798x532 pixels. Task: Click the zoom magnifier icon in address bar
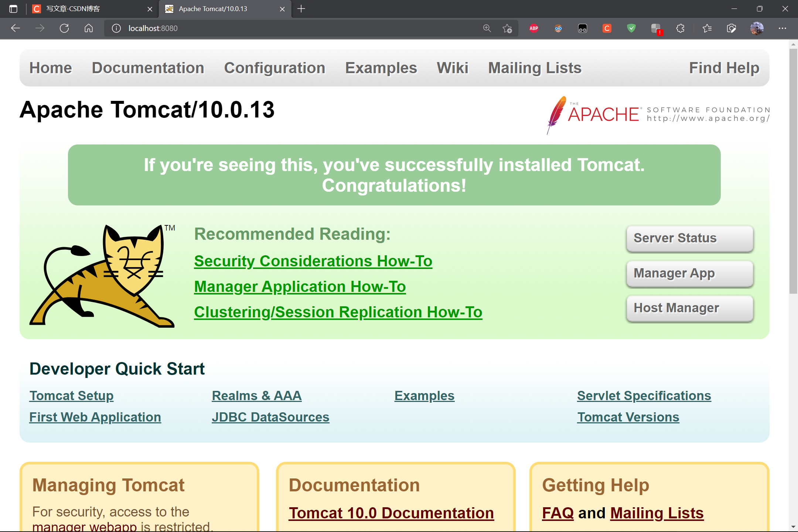[487, 28]
